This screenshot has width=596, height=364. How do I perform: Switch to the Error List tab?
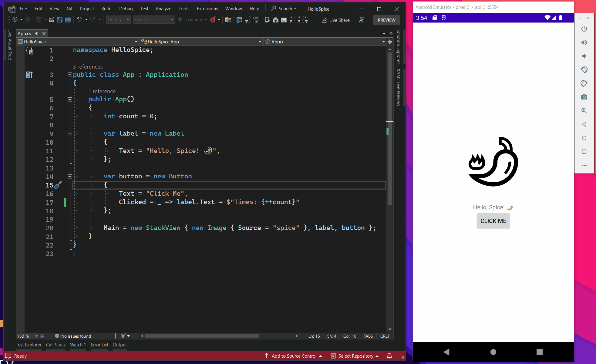pos(99,345)
